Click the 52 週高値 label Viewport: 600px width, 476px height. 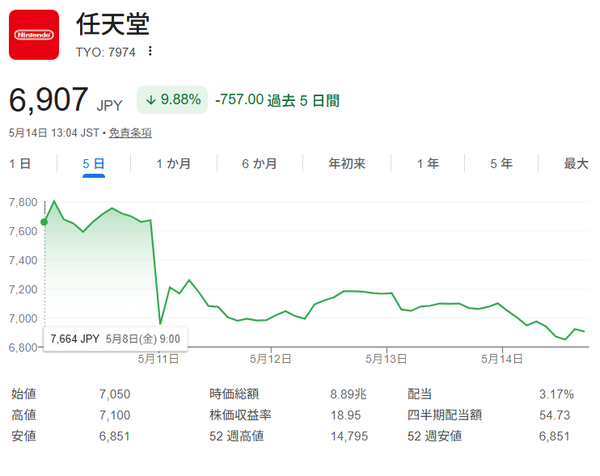click(x=236, y=436)
